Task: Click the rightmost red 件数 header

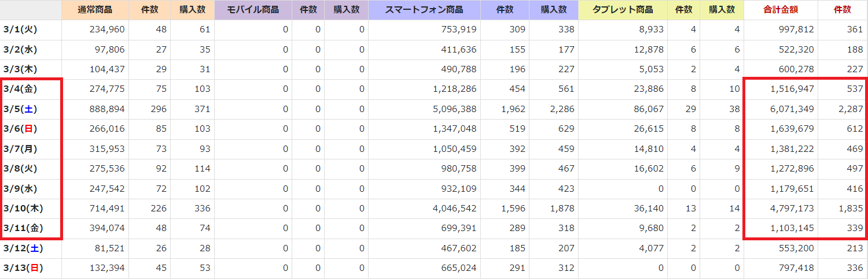Action: 843,10
